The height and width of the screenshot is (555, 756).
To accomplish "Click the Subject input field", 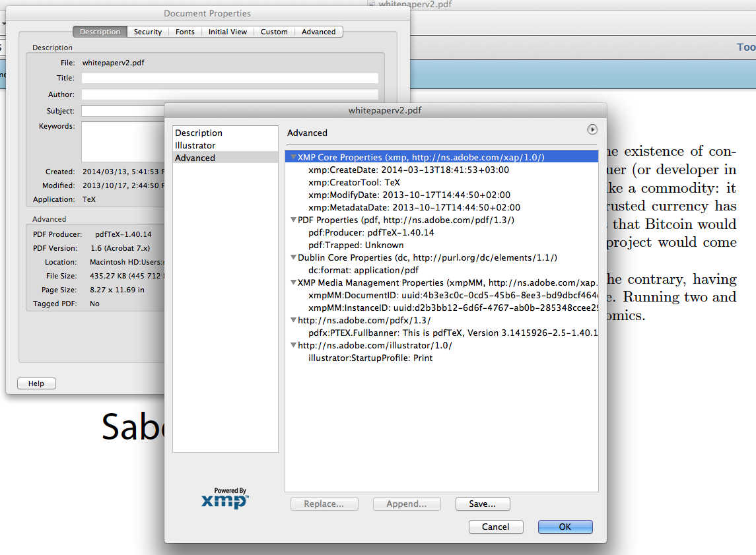I will click(x=123, y=111).
